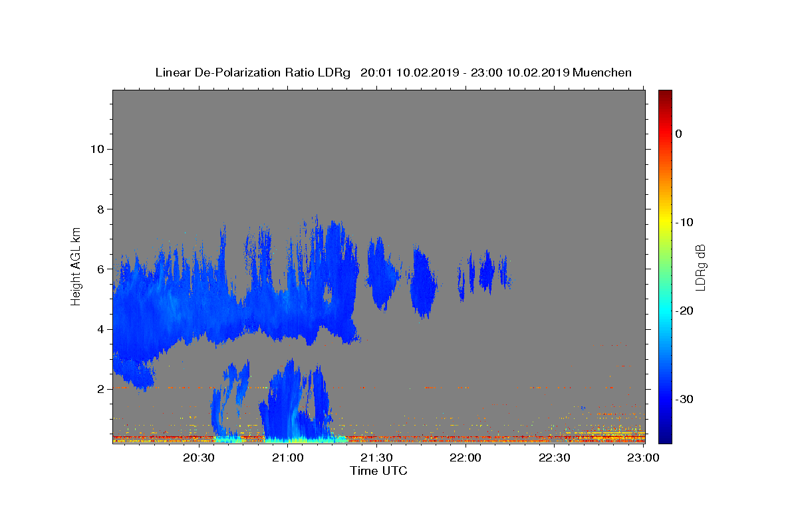Screen dimensions: 798x532
Task: Click the height tick label 6
Action: [100, 269]
